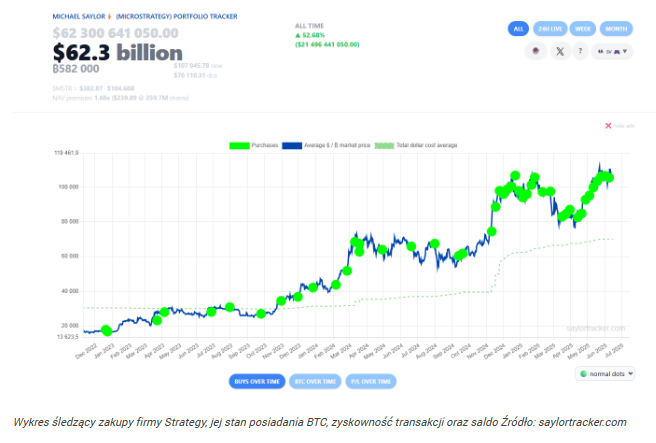Click the round avatar icon button

[x=536, y=51]
